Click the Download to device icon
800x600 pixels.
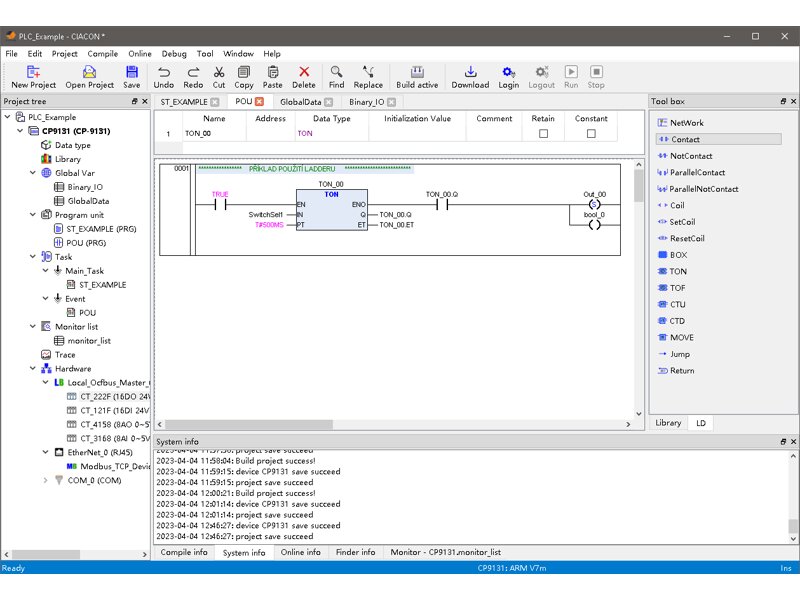[x=470, y=72]
